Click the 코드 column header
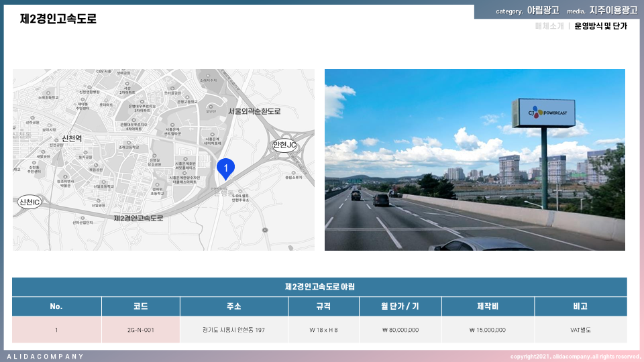The height and width of the screenshot is (362, 644). [140, 306]
